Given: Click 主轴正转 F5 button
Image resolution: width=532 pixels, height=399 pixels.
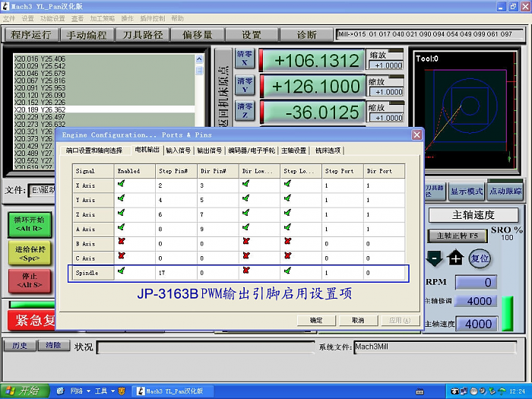Looking at the screenshot, I should coord(457,236).
